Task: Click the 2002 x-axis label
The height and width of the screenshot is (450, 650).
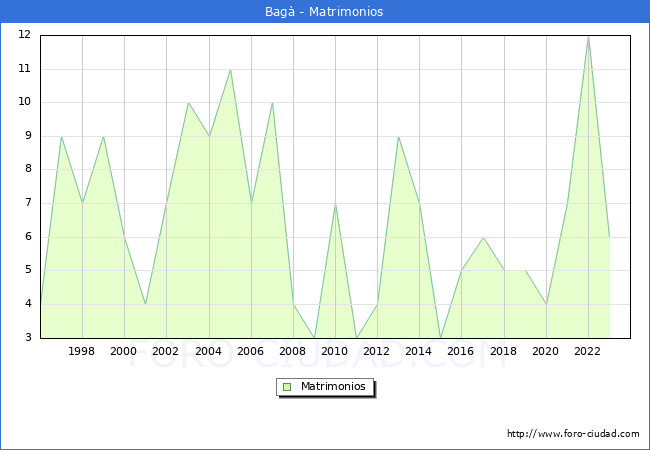Action: pyautogui.click(x=166, y=351)
